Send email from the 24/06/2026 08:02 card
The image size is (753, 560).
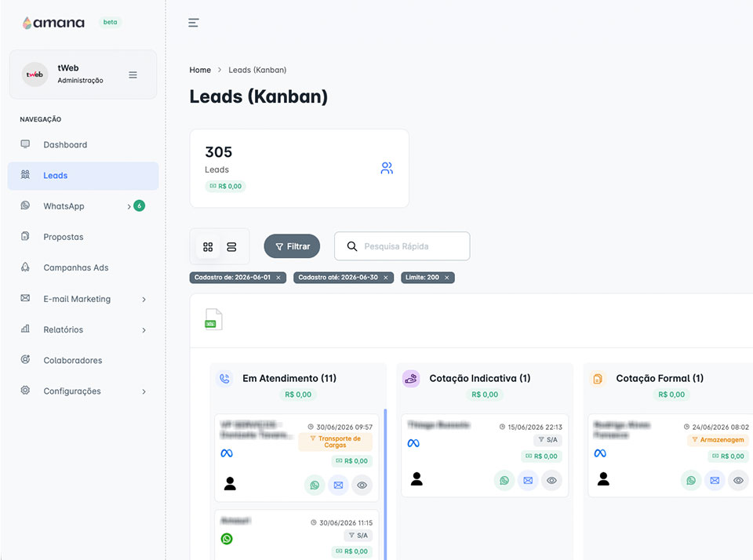715,480
